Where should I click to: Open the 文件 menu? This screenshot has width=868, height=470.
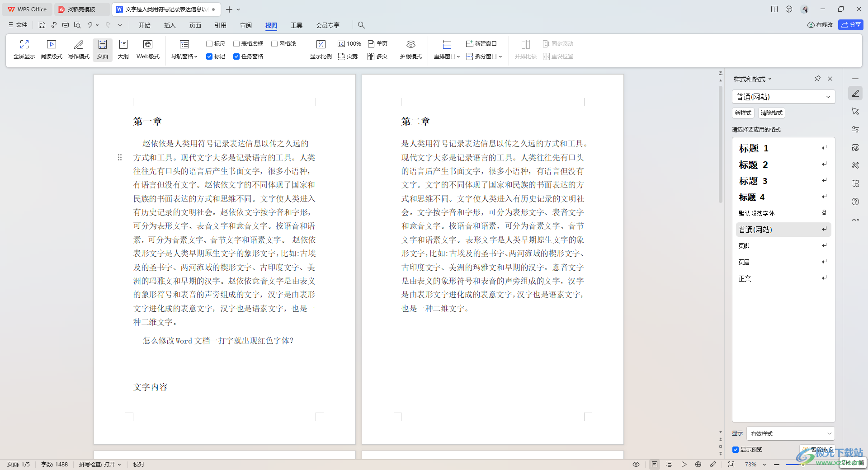coord(18,25)
